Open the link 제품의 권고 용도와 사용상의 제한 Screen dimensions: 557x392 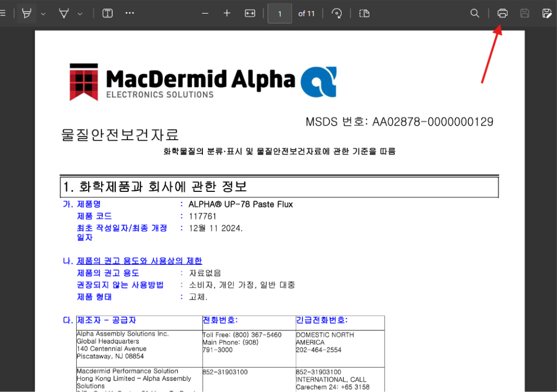[x=139, y=261]
